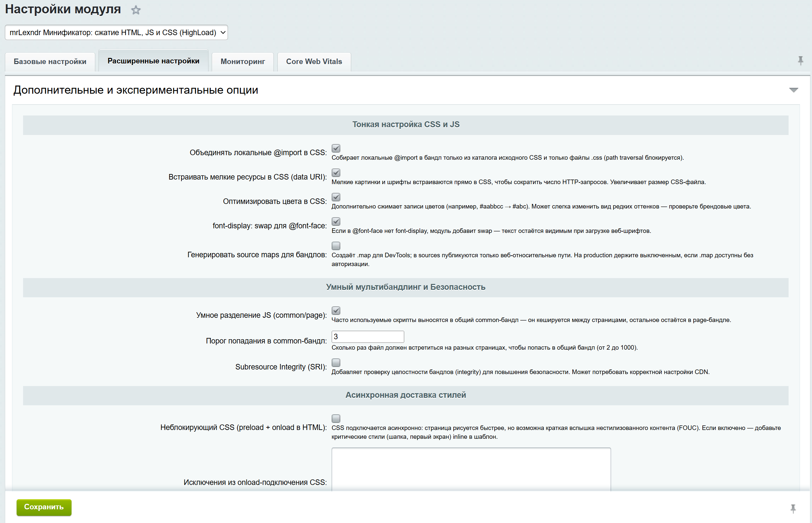Switch to the Базовые настройки tab
This screenshot has height=523, width=812.
click(50, 61)
